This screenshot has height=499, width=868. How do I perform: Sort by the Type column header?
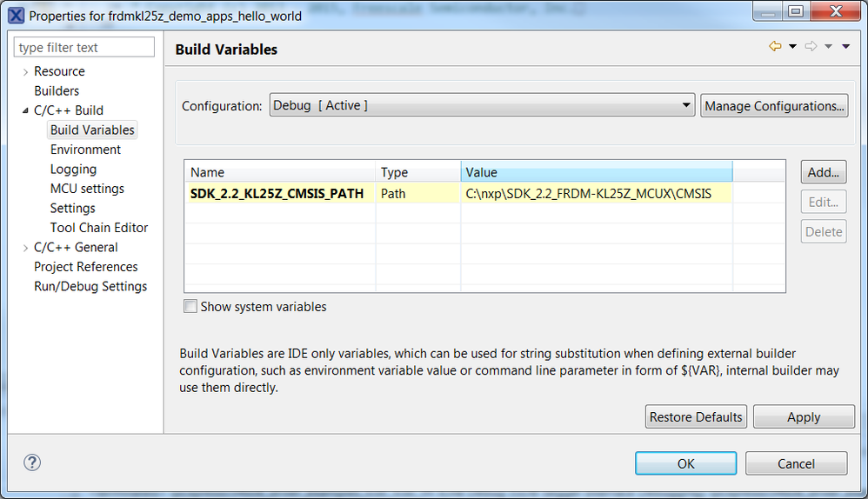[418, 172]
